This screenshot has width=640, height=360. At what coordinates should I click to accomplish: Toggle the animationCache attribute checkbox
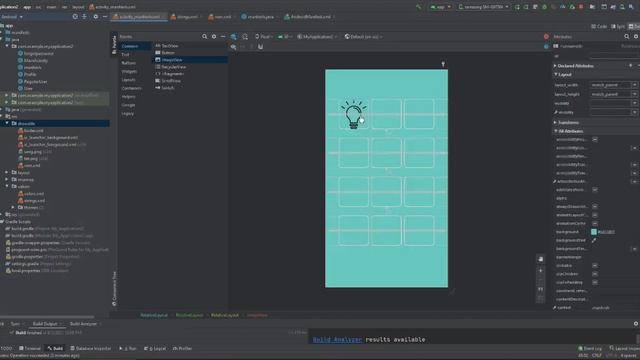coord(595,224)
